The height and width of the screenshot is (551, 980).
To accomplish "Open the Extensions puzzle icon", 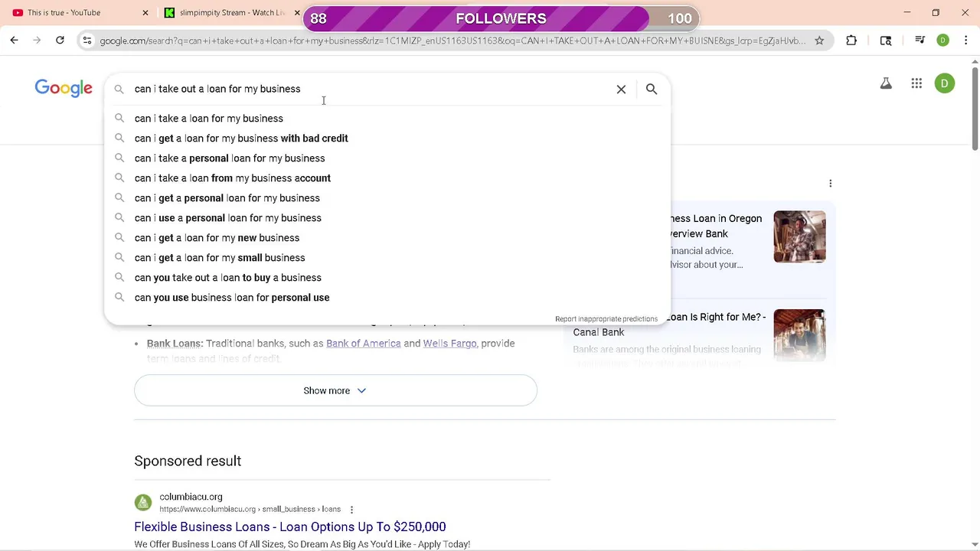I will pyautogui.click(x=851, y=41).
